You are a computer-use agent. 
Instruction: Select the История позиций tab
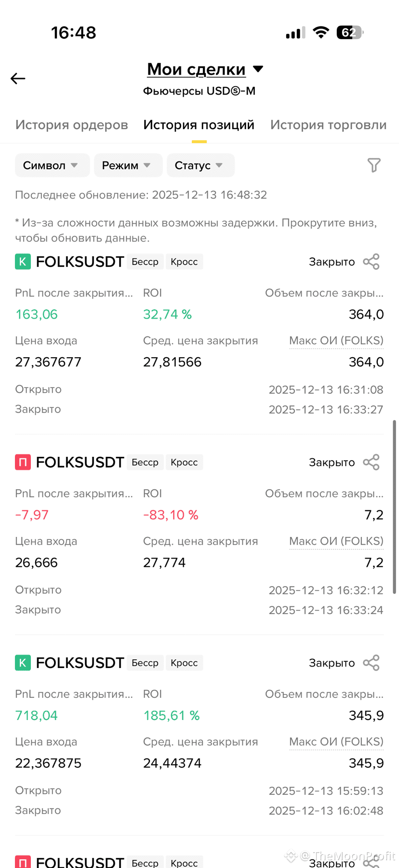pyautogui.click(x=199, y=125)
